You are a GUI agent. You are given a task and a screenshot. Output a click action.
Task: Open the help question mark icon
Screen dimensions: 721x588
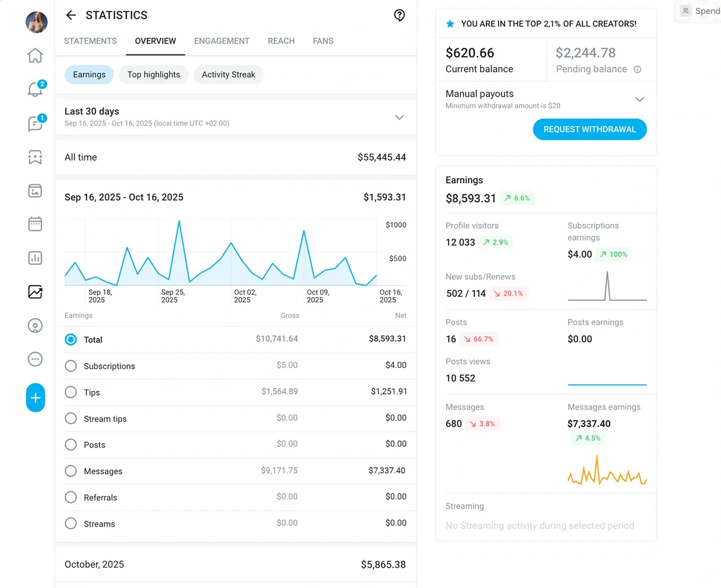[x=399, y=15]
